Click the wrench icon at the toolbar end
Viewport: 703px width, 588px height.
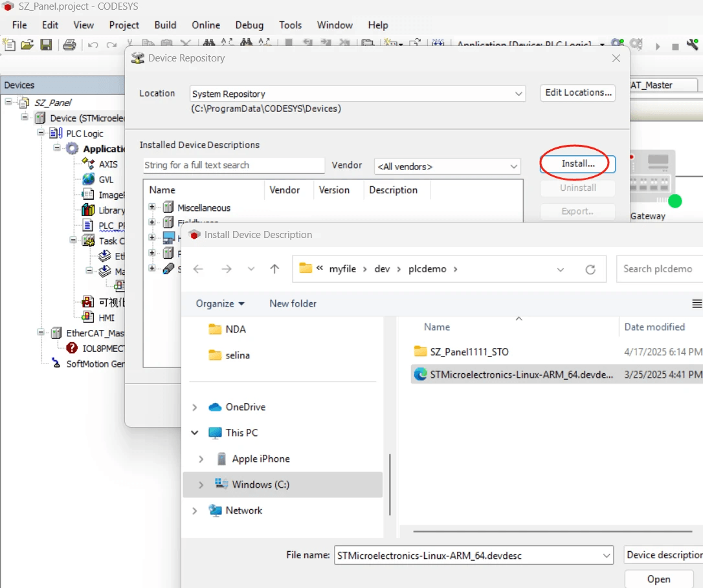692,45
